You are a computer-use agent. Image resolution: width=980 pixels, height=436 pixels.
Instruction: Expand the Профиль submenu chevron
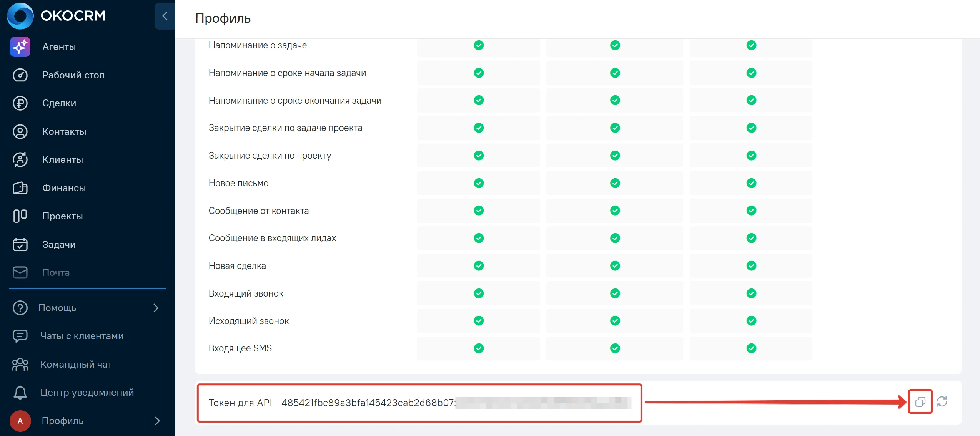157,421
